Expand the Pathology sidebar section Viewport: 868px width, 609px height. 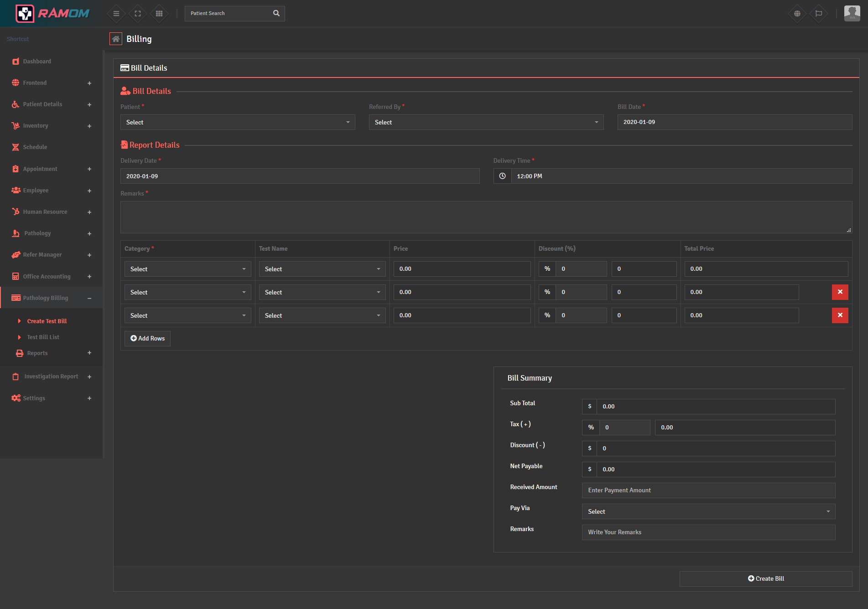tap(89, 233)
